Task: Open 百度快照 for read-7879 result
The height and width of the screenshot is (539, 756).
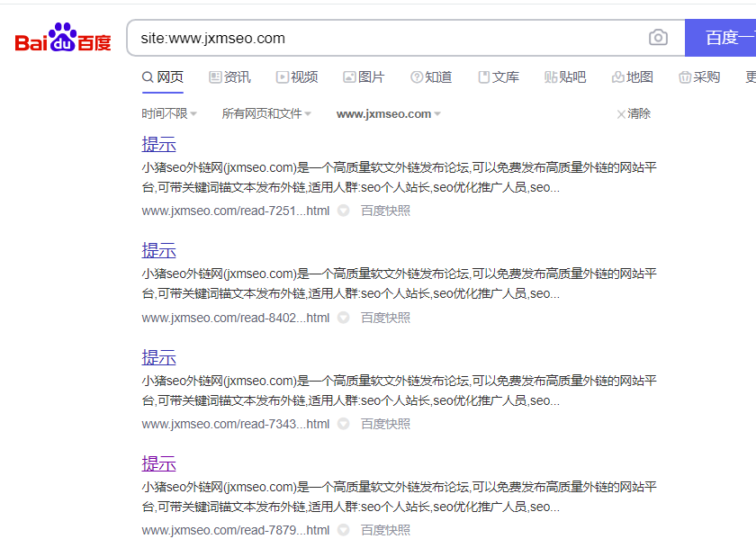Action: tap(386, 530)
